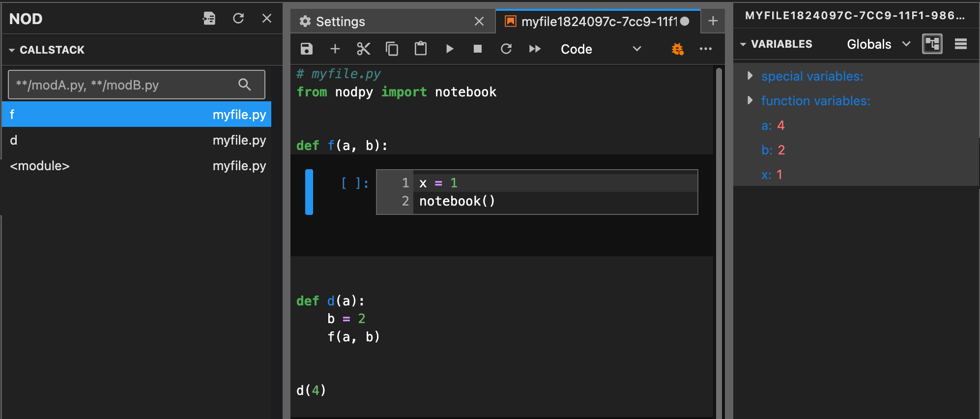Interrupt the kernel with stop button
Image resolution: width=980 pixels, height=419 pixels.
click(478, 49)
